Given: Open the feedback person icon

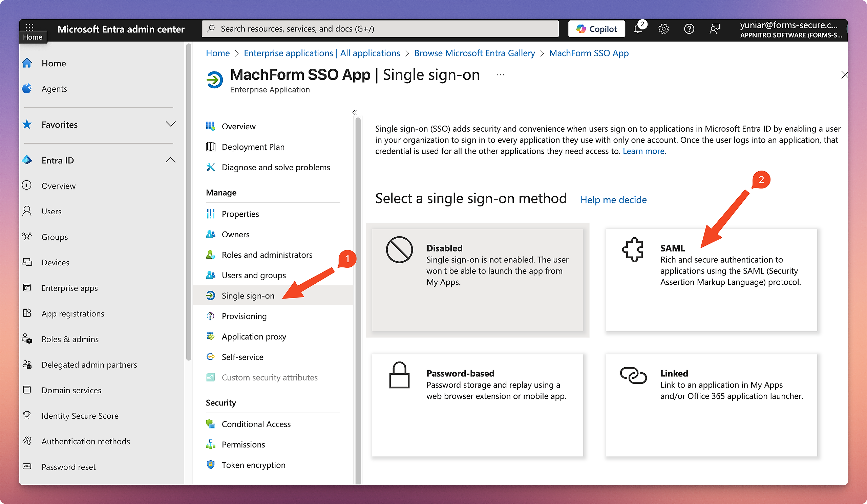Looking at the screenshot, I should [715, 29].
